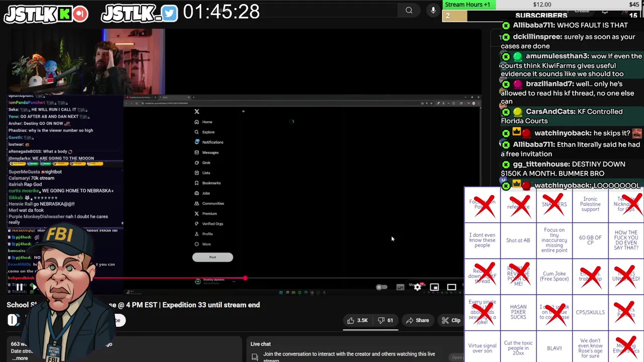Turn on subtitles/closed captions
The width and height of the screenshot is (644, 362).
pos(400,287)
